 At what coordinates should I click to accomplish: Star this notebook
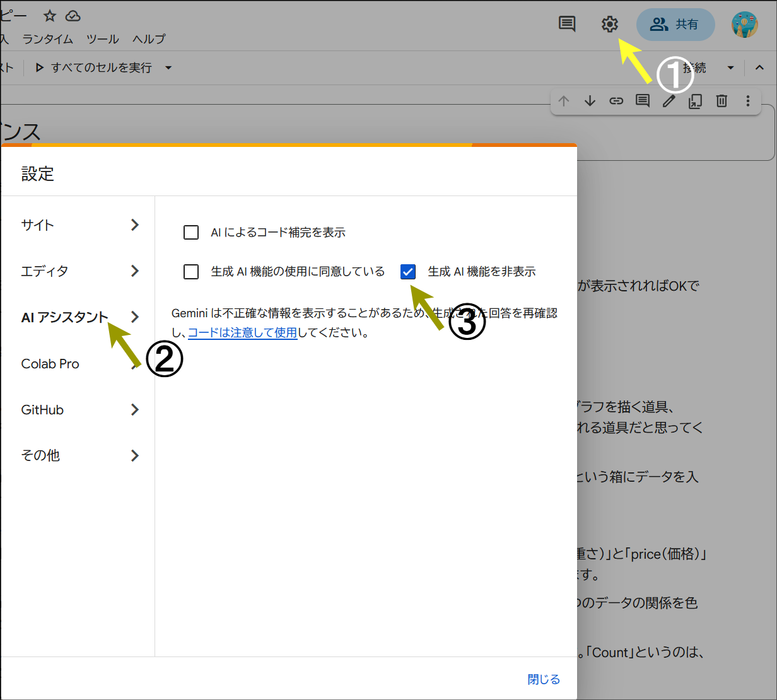50,16
